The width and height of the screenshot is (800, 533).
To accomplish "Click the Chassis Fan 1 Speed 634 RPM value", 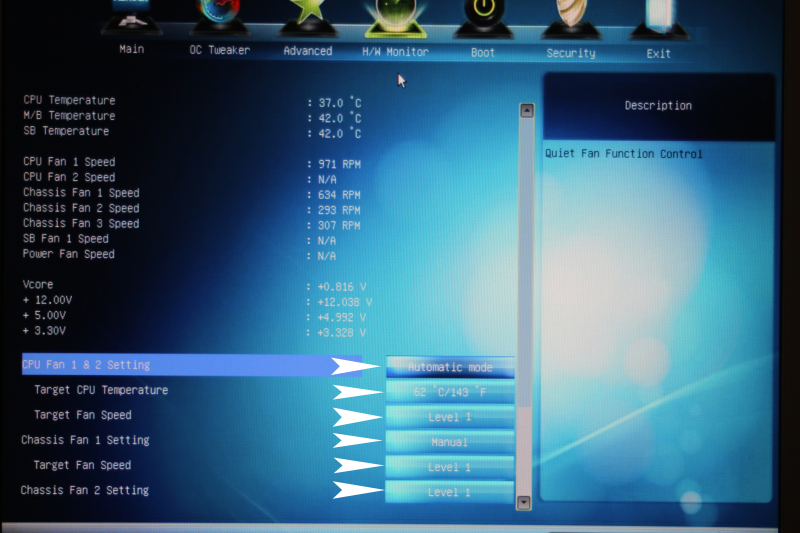I will (339, 195).
